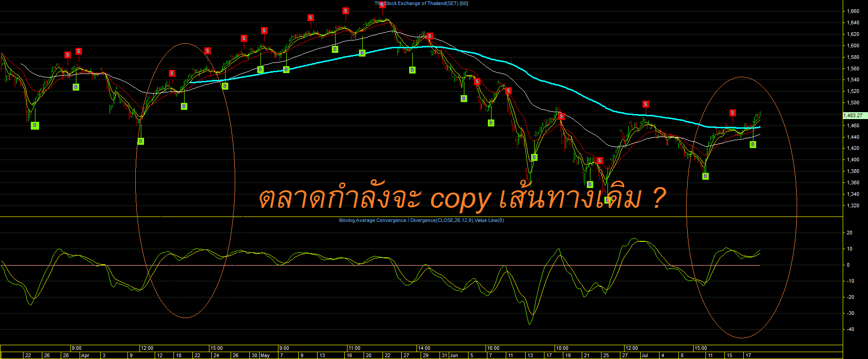Select the 16:00 time label on the time axis
The width and height of the screenshot is (868, 359).
493,348
